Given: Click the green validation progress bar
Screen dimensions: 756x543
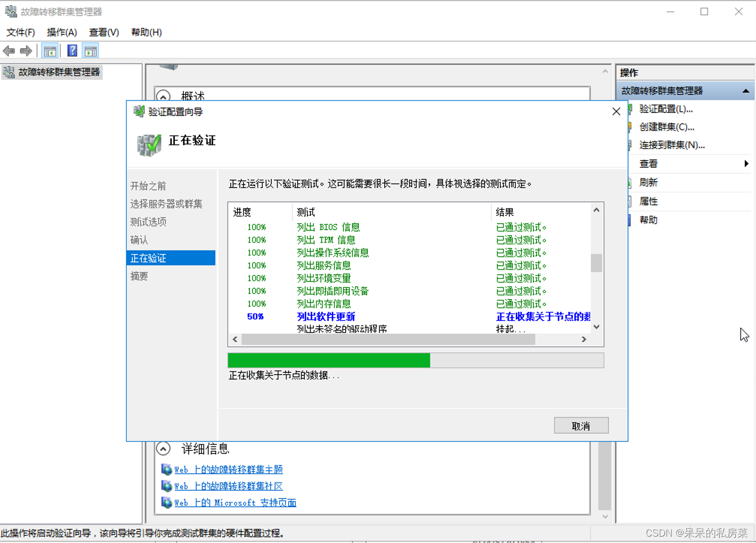Looking at the screenshot, I should [x=416, y=360].
